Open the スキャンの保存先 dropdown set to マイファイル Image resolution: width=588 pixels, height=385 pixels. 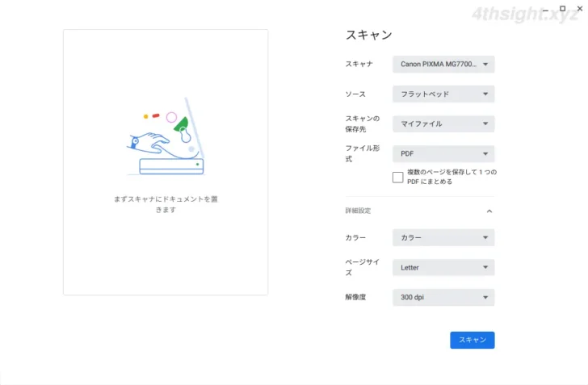(443, 123)
